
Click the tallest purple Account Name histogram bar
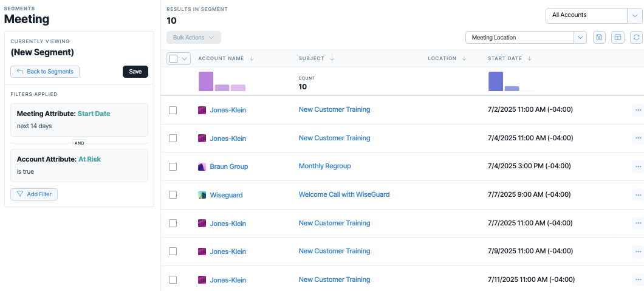[206, 81]
